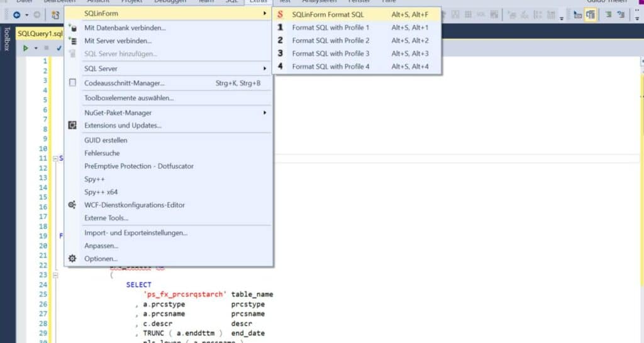Viewport: 644px width, 343px height.
Task: Select Toolboxelemente auswählen entry
Action: pos(169,97)
